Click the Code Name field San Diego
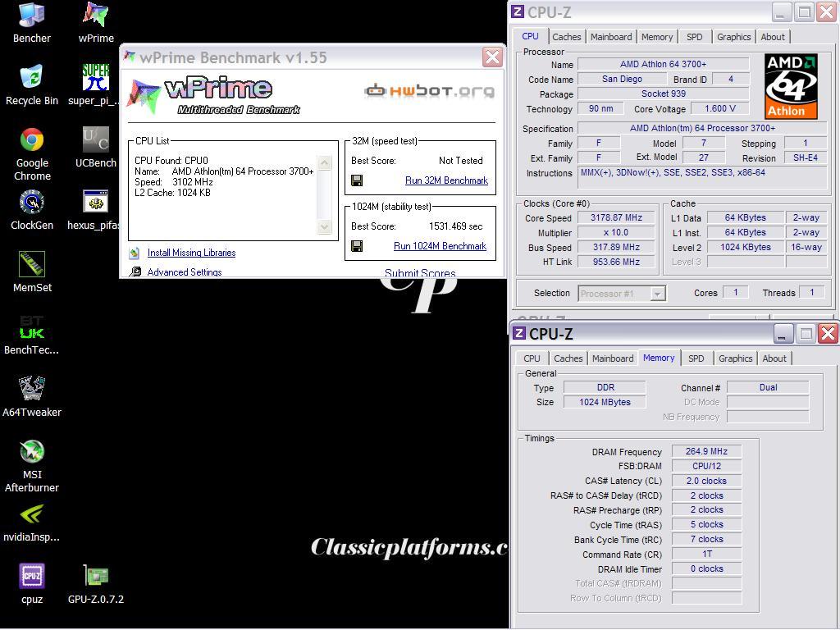This screenshot has width=840, height=630. pyautogui.click(x=622, y=79)
